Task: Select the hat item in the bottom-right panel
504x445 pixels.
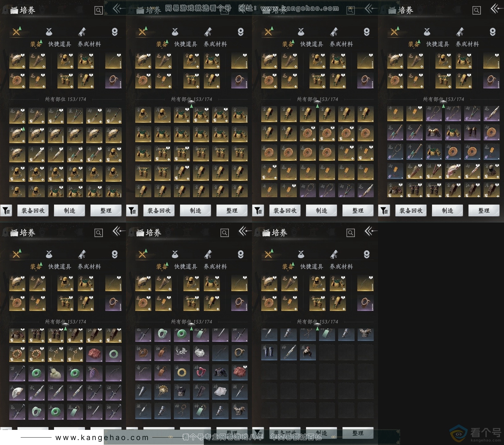Action: 308,353
